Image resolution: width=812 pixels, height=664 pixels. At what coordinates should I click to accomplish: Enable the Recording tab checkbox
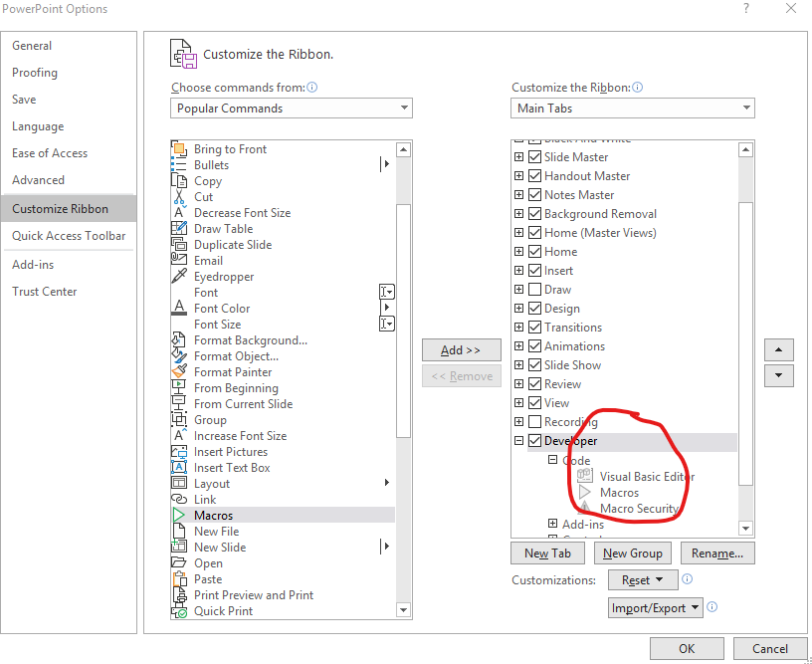[x=534, y=422]
